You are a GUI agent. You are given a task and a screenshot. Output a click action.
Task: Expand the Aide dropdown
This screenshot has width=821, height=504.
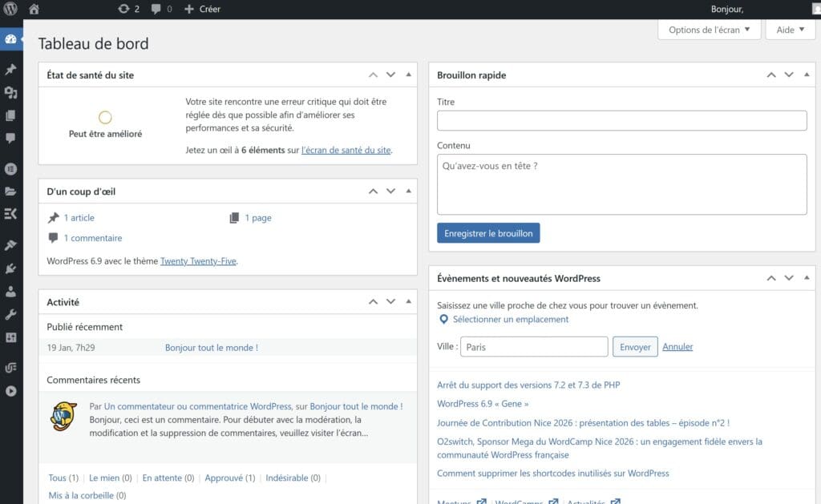(x=790, y=29)
